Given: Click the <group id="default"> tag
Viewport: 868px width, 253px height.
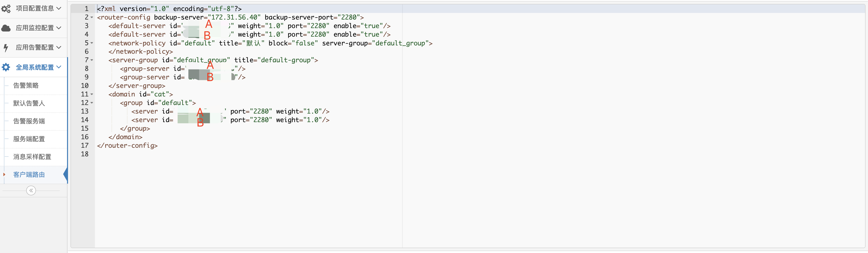Looking at the screenshot, I should [x=158, y=103].
